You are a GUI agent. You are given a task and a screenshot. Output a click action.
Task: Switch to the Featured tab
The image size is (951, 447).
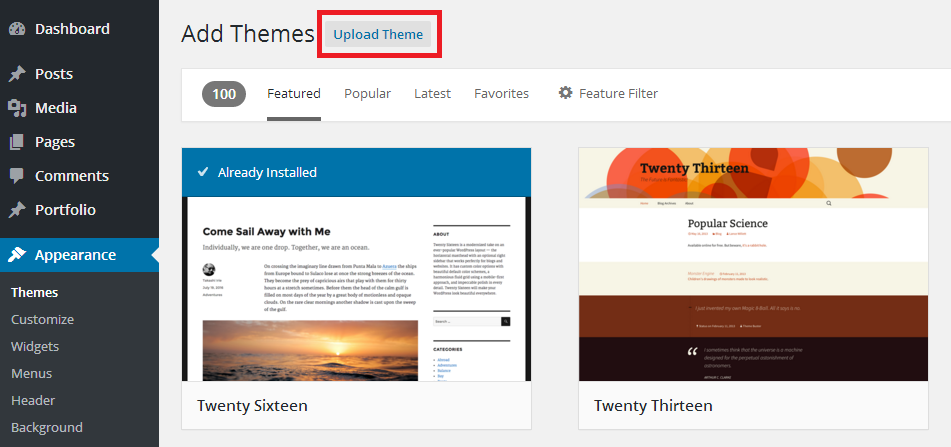(x=294, y=93)
